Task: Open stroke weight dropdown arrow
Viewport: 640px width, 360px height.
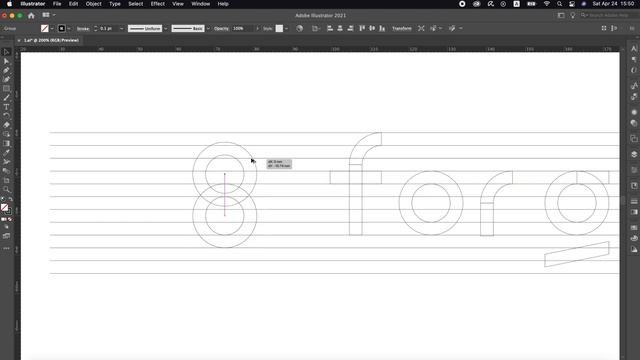Action: [x=122, y=29]
